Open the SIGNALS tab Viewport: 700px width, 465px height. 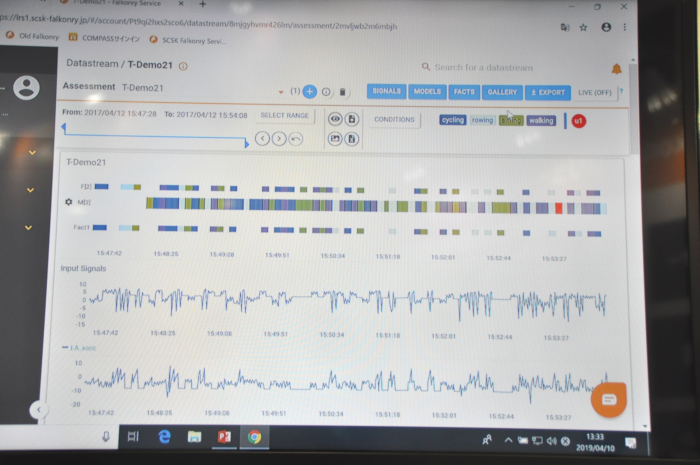[x=387, y=91]
